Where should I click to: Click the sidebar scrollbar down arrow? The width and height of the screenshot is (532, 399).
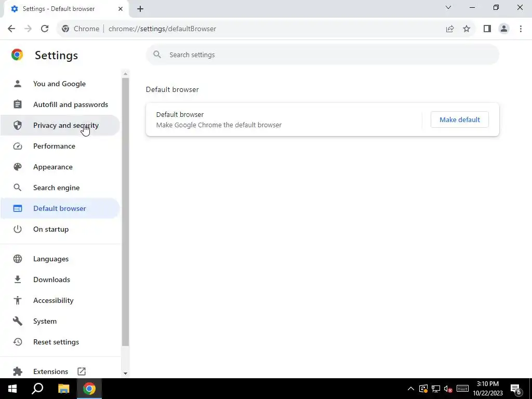click(x=125, y=373)
